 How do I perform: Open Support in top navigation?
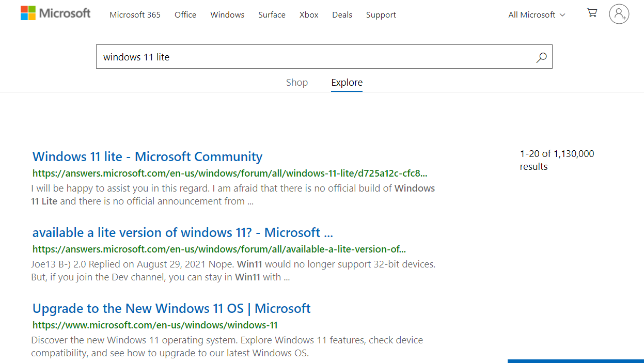(x=381, y=15)
